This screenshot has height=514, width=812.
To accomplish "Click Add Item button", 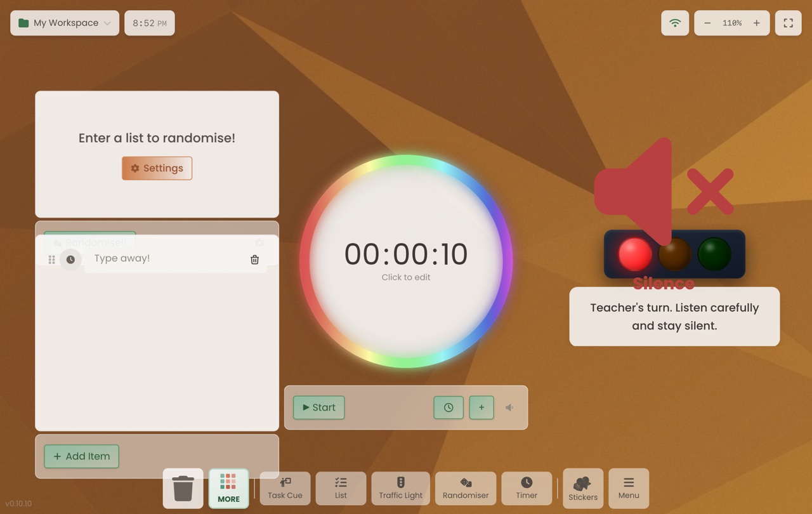I will point(81,456).
